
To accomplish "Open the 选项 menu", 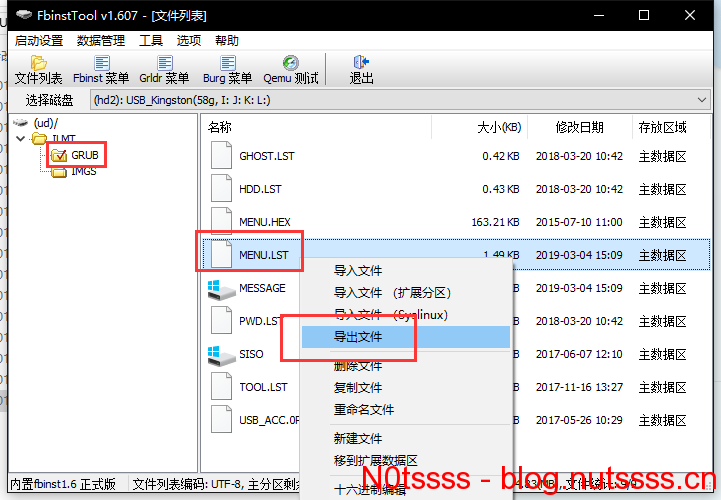I will coord(189,40).
